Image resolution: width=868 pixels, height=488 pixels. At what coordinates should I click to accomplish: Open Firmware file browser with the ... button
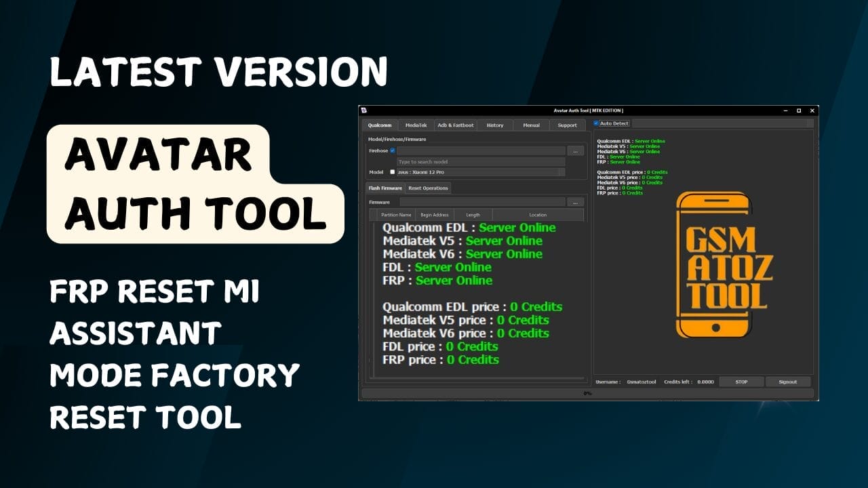click(576, 202)
